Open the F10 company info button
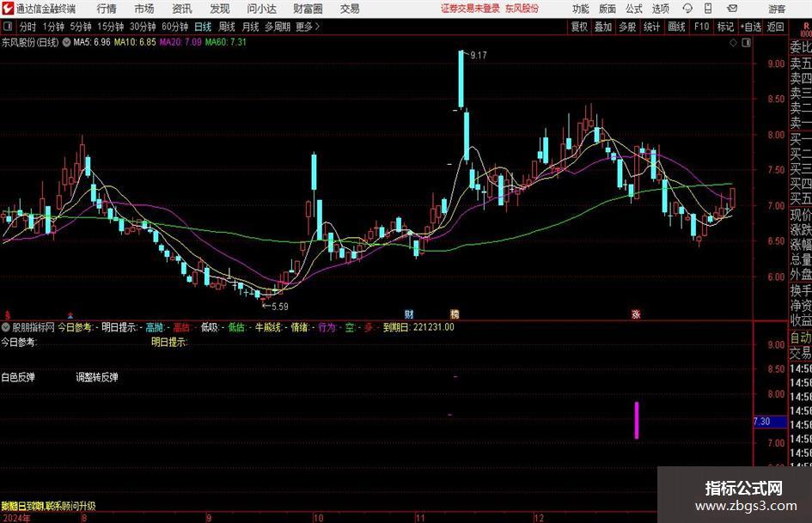Image resolution: width=812 pixels, height=523 pixels. (702, 27)
